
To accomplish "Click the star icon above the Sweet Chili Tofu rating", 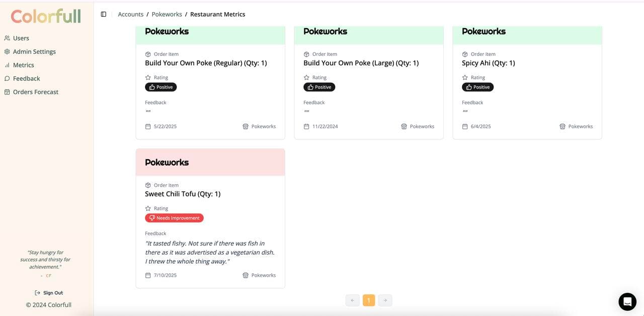I will point(147,208).
